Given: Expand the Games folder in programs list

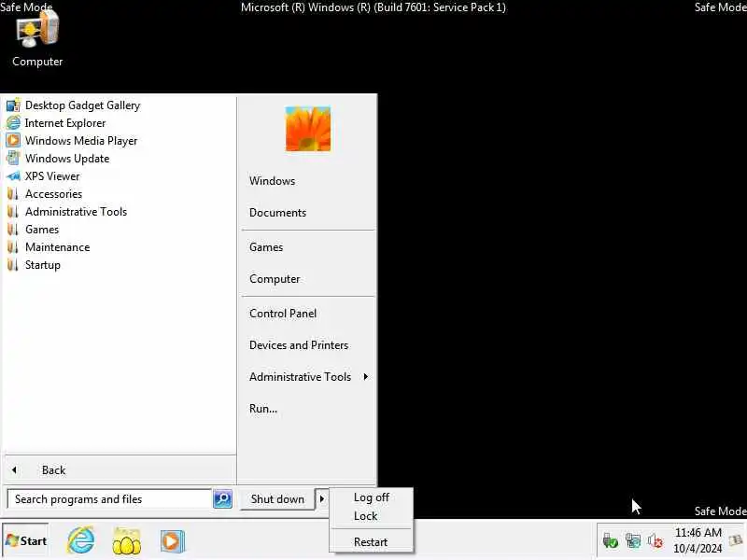Looking at the screenshot, I should click(42, 230).
